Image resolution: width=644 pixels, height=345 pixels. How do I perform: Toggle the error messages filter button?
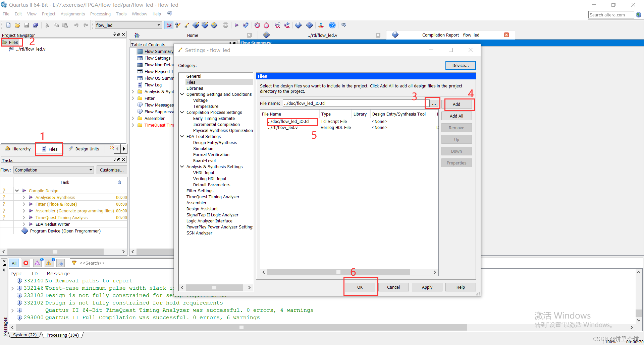coord(26,263)
